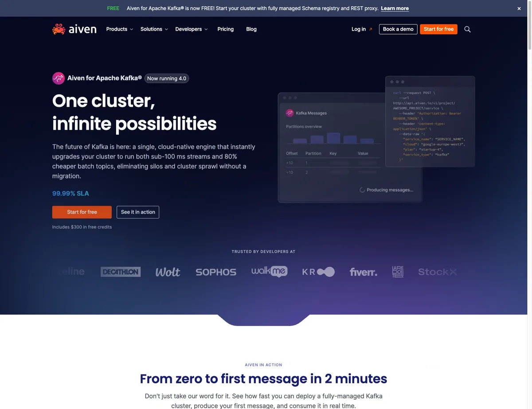The image size is (532, 409).
Task: Open the search magnifier icon
Action: point(467,29)
